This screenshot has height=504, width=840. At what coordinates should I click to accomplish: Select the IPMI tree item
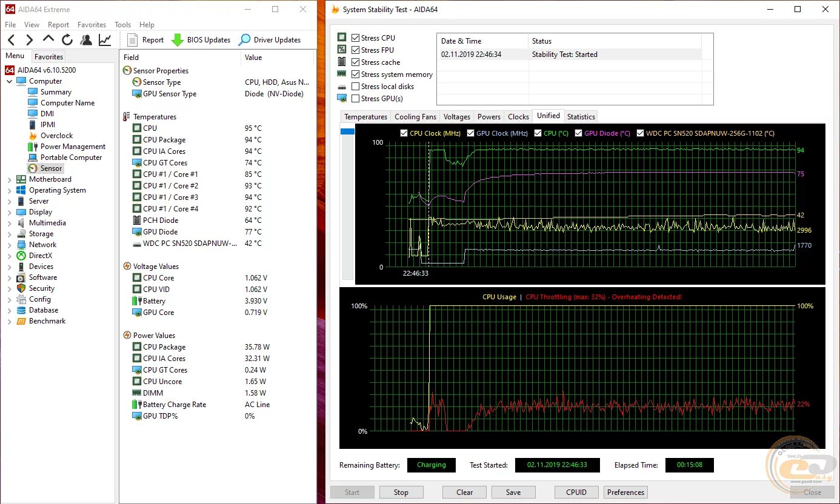click(x=48, y=125)
